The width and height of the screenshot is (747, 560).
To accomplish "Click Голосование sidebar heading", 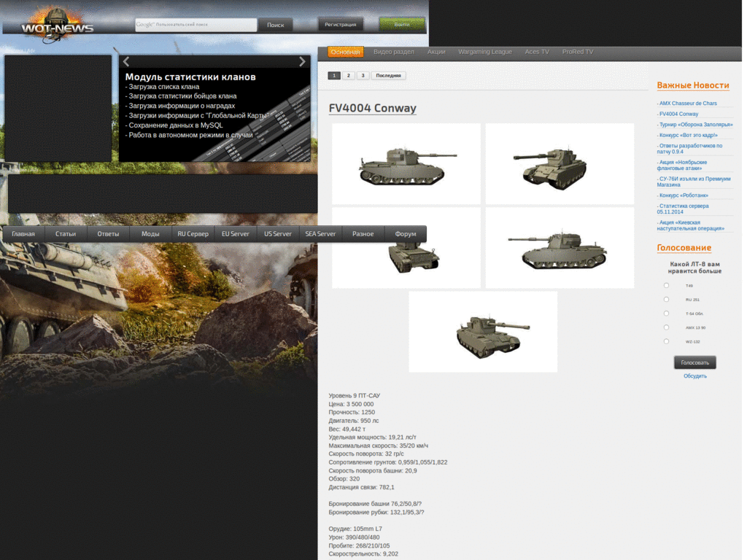I will pos(684,248).
